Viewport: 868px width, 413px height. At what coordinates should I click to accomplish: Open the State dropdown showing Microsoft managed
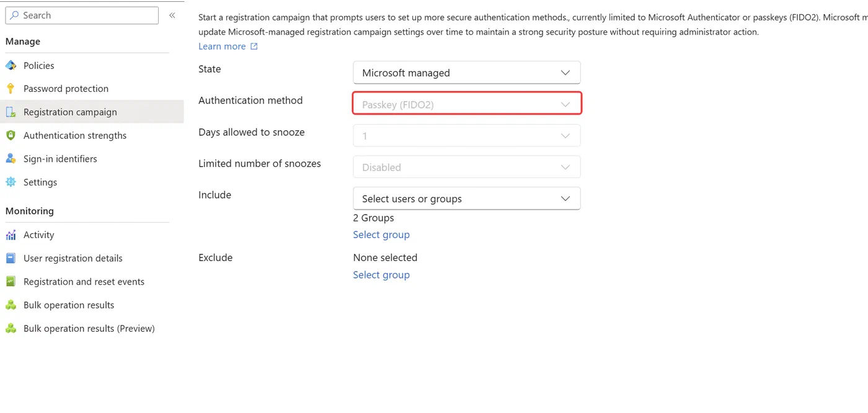coord(467,73)
